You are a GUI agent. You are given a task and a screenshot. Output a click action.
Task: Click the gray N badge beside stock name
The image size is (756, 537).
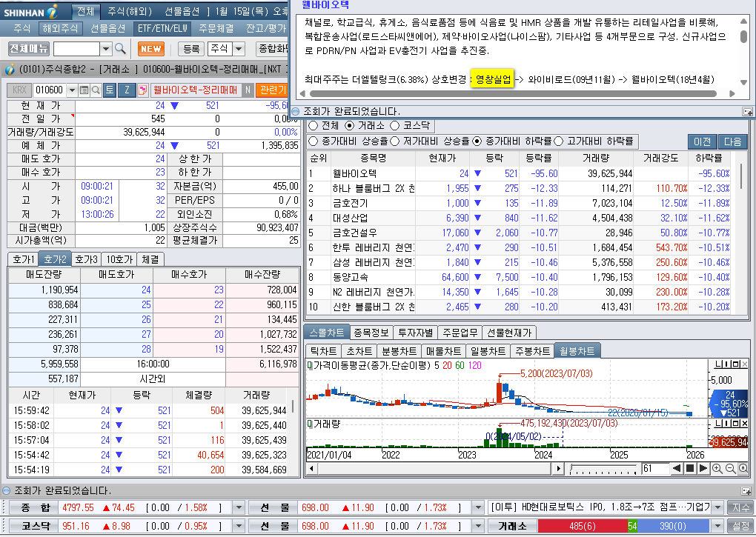click(248, 90)
